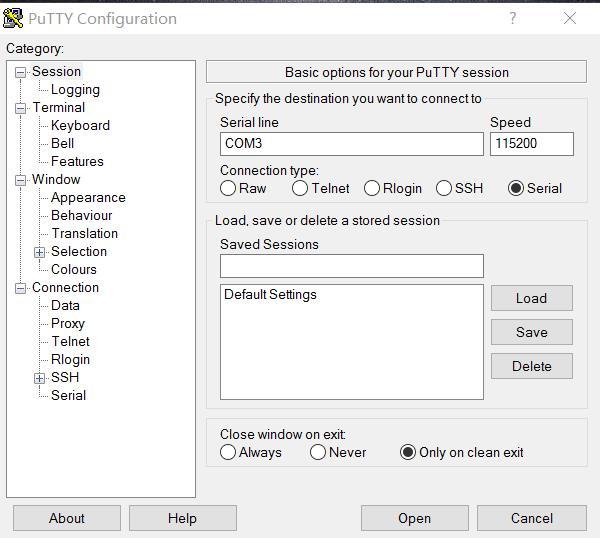
Task: Open the Selection settings category
Action: click(79, 251)
